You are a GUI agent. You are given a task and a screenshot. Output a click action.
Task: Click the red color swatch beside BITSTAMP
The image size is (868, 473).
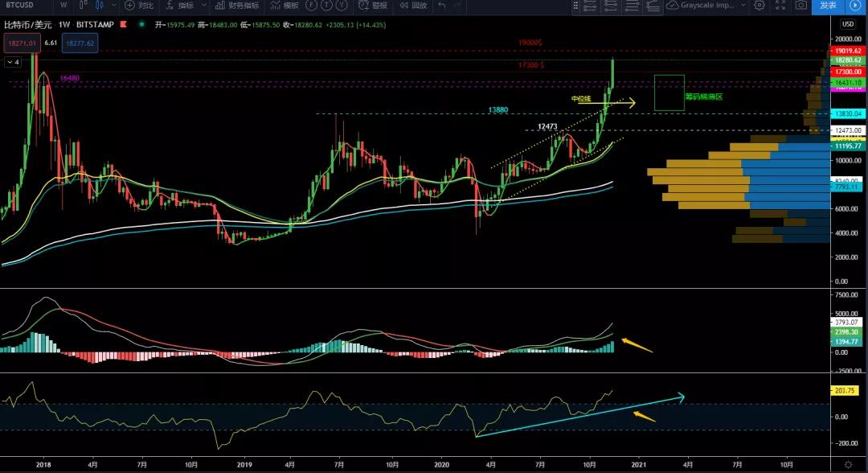[x=123, y=25]
